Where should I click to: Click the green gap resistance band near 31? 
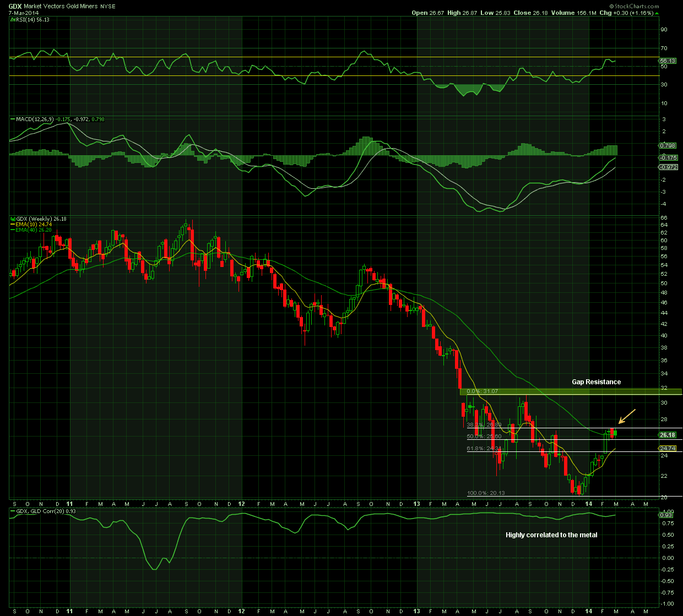(571, 391)
